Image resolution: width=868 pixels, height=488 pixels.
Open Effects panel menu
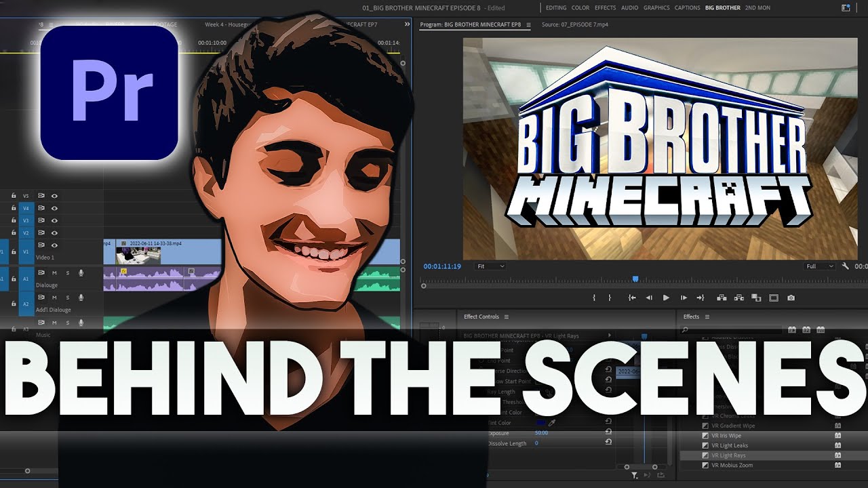pos(707,317)
